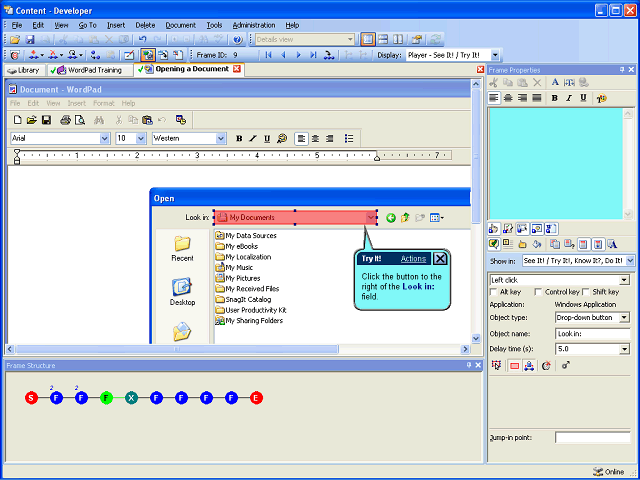Switch to the Library tab
640x480 pixels.
24,70
